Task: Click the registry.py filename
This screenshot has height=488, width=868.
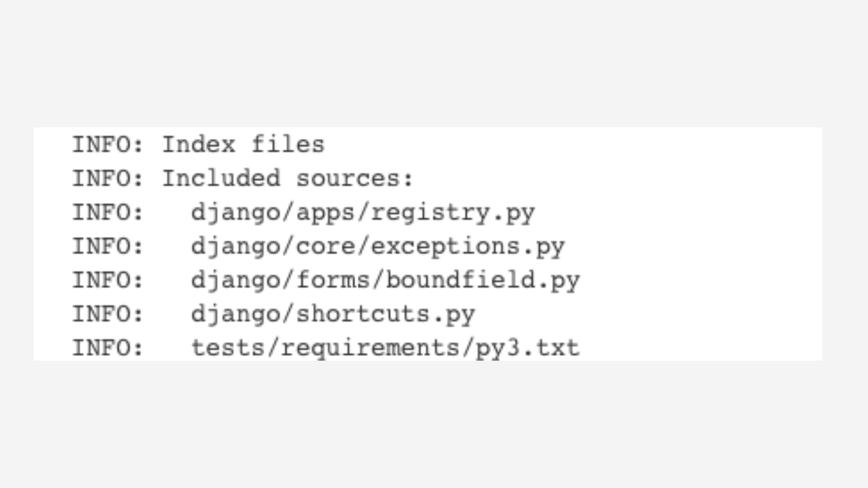Action: click(453, 212)
